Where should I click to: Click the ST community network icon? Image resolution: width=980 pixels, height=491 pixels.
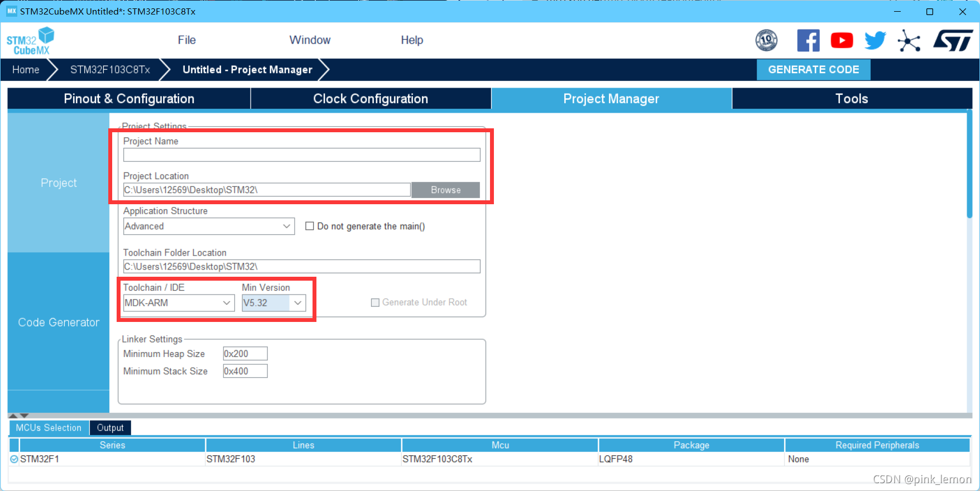coord(909,41)
